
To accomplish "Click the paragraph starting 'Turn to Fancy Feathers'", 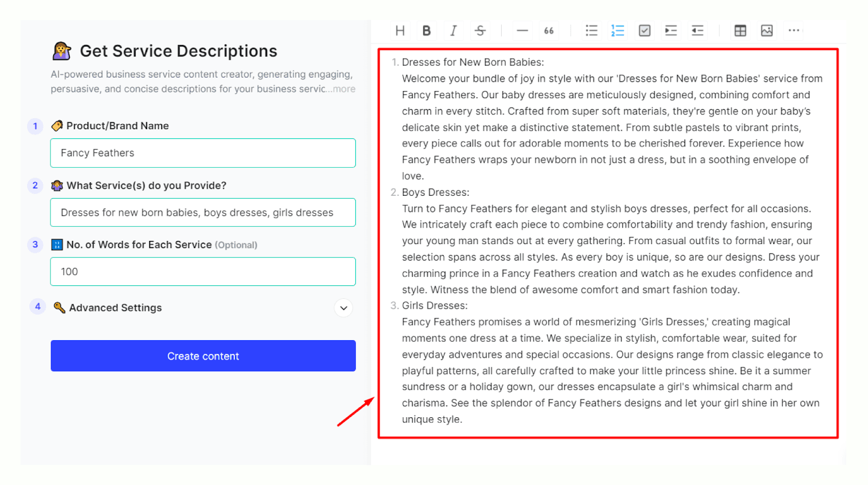I will pyautogui.click(x=611, y=249).
